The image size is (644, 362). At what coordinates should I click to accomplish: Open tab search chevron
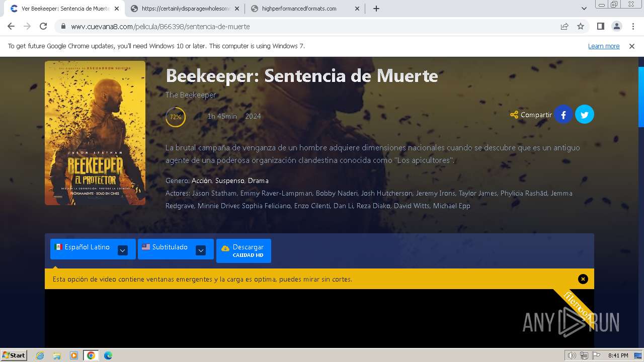pos(584,9)
